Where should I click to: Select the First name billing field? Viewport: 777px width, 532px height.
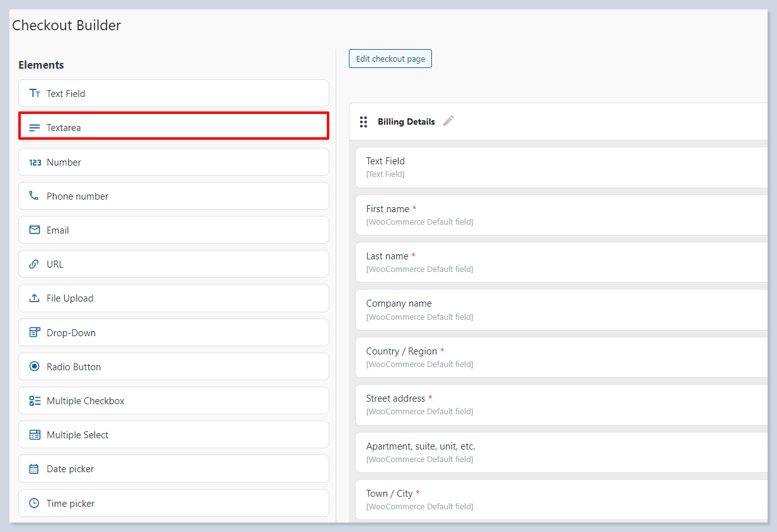[x=560, y=215]
